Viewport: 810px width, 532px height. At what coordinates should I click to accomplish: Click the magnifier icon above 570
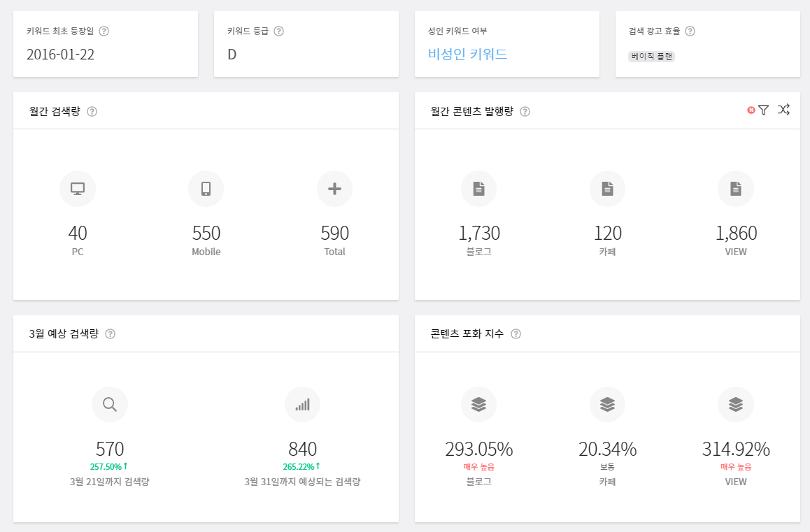pyautogui.click(x=110, y=404)
